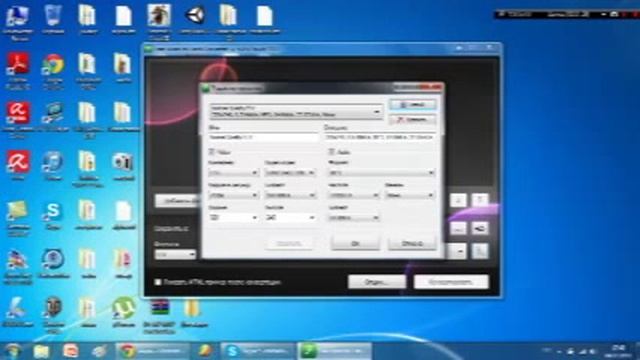Open the formats dropdown in converter window
This screenshot has width=640, height=360.
(x=175, y=254)
